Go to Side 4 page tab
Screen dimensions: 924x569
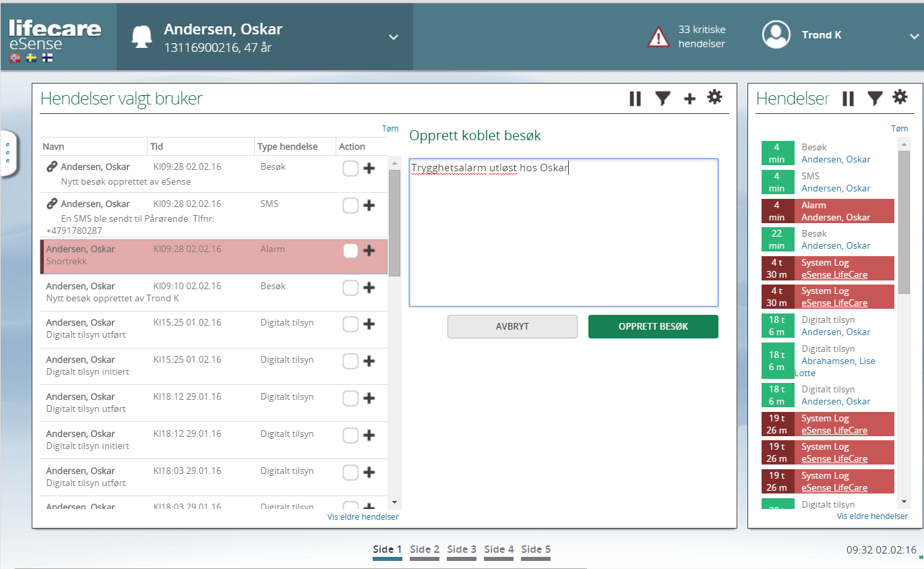click(x=499, y=551)
